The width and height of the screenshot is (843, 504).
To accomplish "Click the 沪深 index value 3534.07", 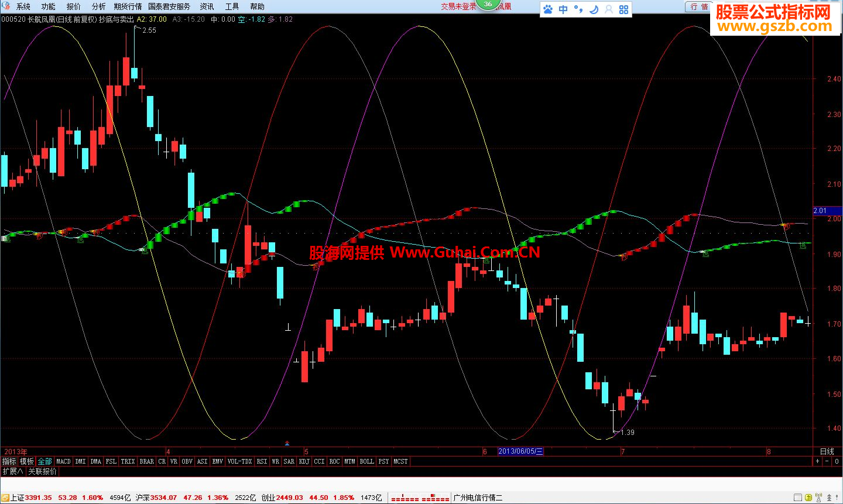I will pos(163,498).
